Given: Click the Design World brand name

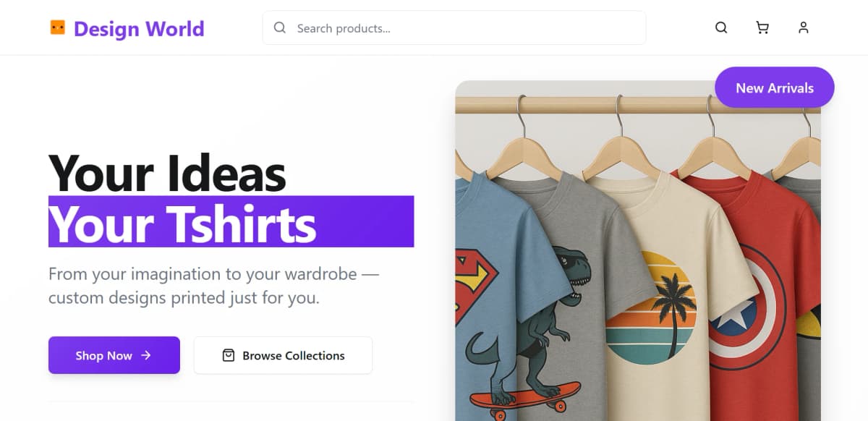Looking at the screenshot, I should point(139,29).
